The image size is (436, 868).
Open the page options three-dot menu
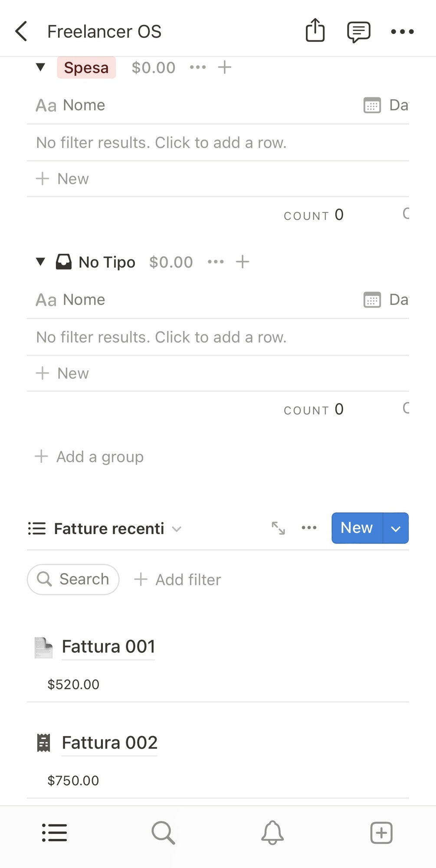coord(402,32)
